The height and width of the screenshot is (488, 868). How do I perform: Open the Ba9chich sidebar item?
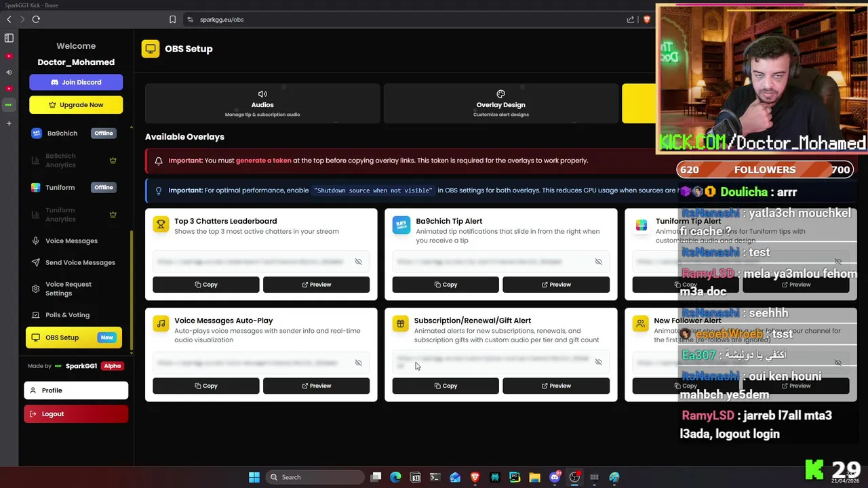(74, 134)
